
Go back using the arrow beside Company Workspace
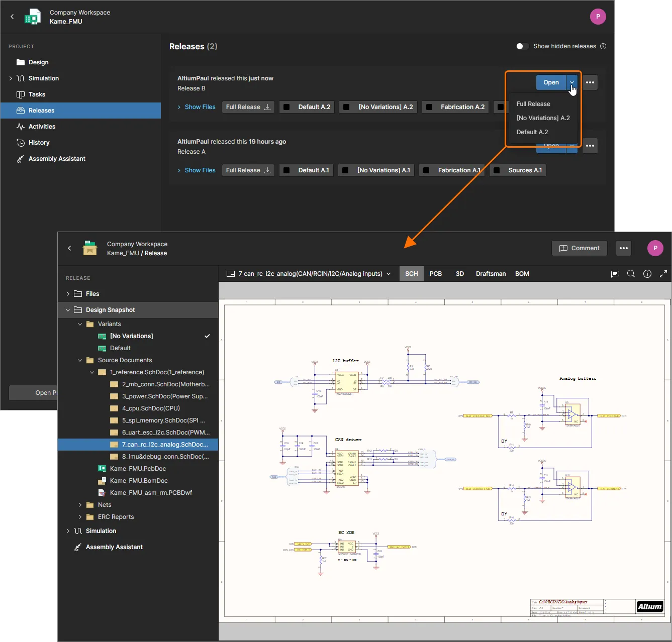coord(13,17)
